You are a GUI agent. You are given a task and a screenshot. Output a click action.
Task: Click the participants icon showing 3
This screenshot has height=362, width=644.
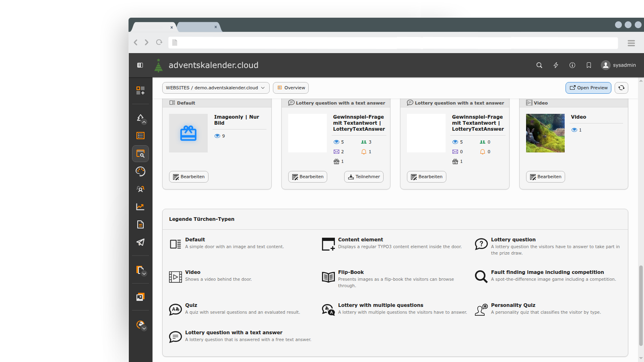[364, 142]
